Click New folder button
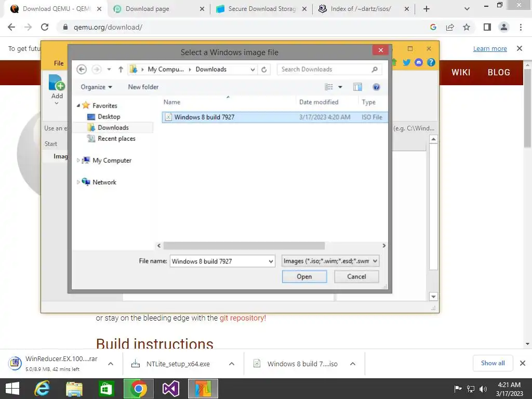 143,87
